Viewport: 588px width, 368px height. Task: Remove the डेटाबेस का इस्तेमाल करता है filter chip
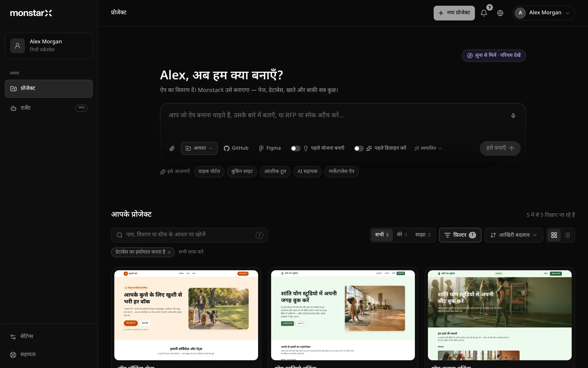pyautogui.click(x=170, y=252)
